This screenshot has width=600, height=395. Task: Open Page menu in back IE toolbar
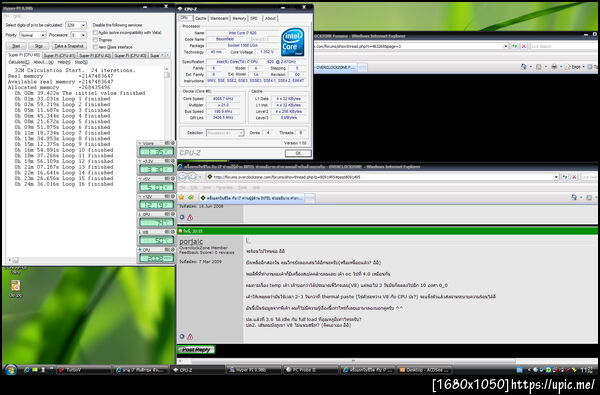pyautogui.click(x=576, y=67)
